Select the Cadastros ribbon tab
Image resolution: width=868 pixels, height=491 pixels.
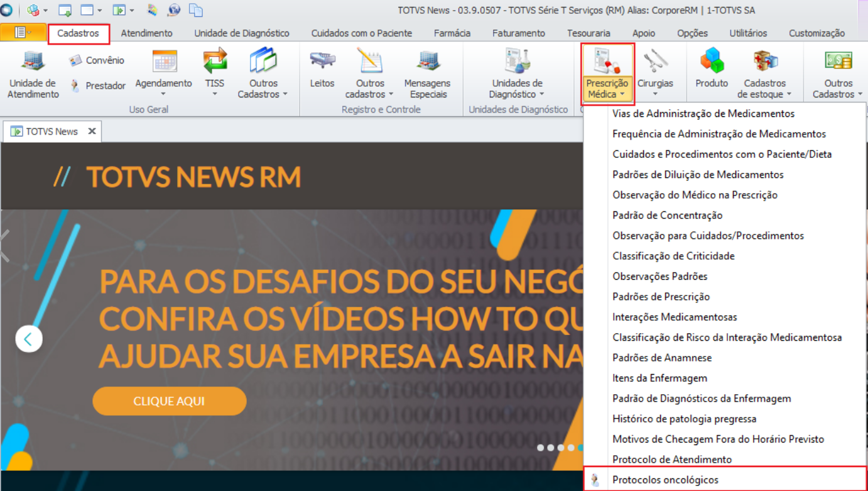(79, 33)
